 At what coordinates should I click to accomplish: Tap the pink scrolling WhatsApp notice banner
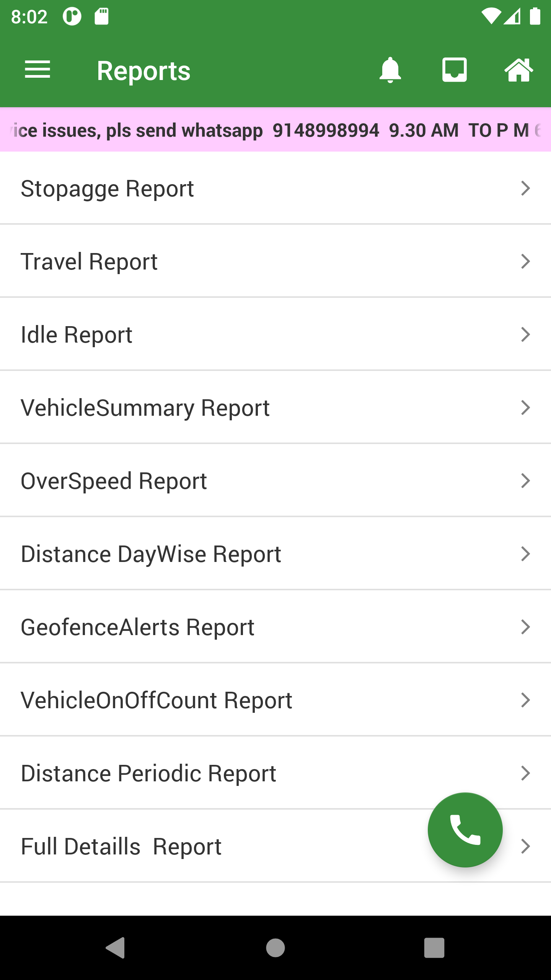click(275, 130)
